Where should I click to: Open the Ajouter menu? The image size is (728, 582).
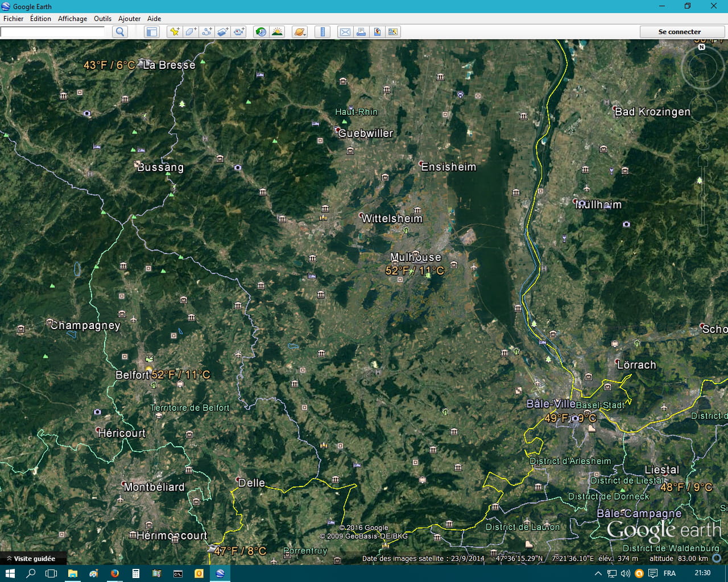click(x=129, y=18)
